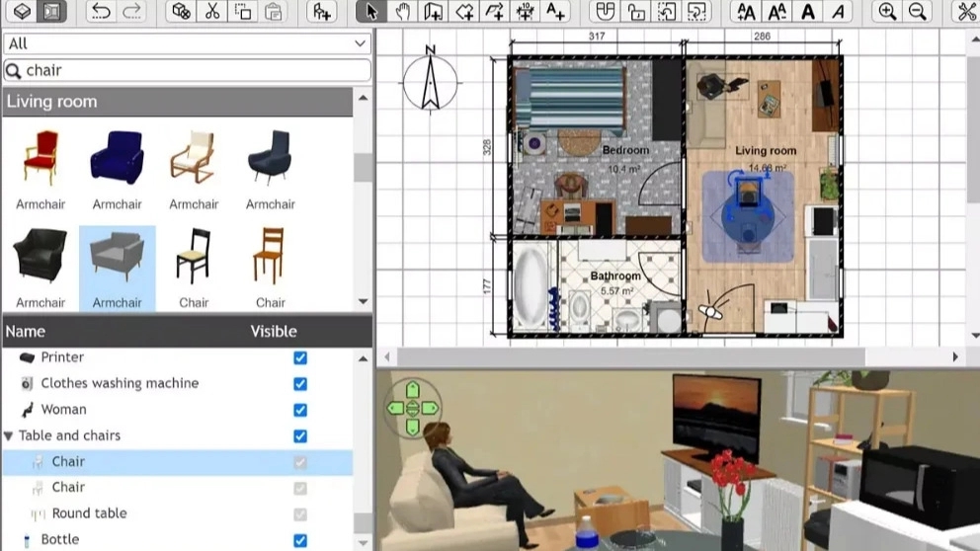Open the furniture category dropdown showing All
The height and width of the screenshot is (551, 980).
(187, 43)
